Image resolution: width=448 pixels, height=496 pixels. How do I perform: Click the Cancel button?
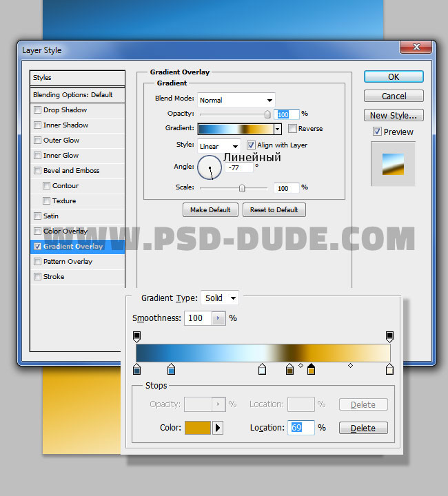tap(394, 96)
